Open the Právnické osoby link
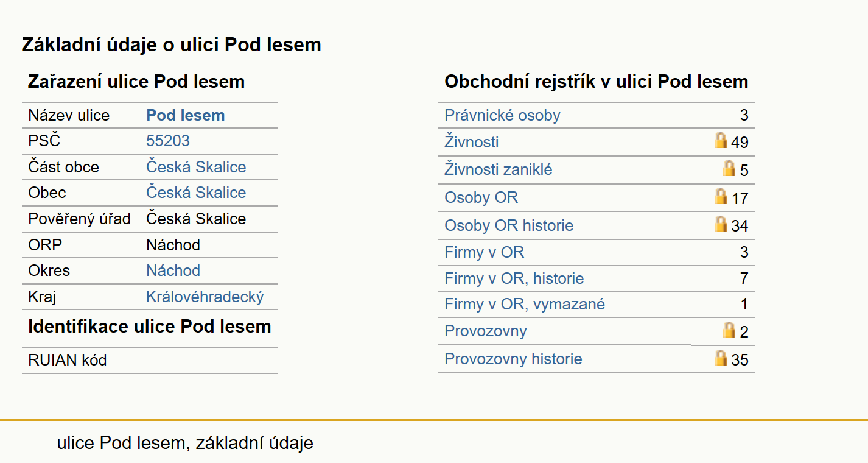Screen dimensions: 868x463 point(502,115)
